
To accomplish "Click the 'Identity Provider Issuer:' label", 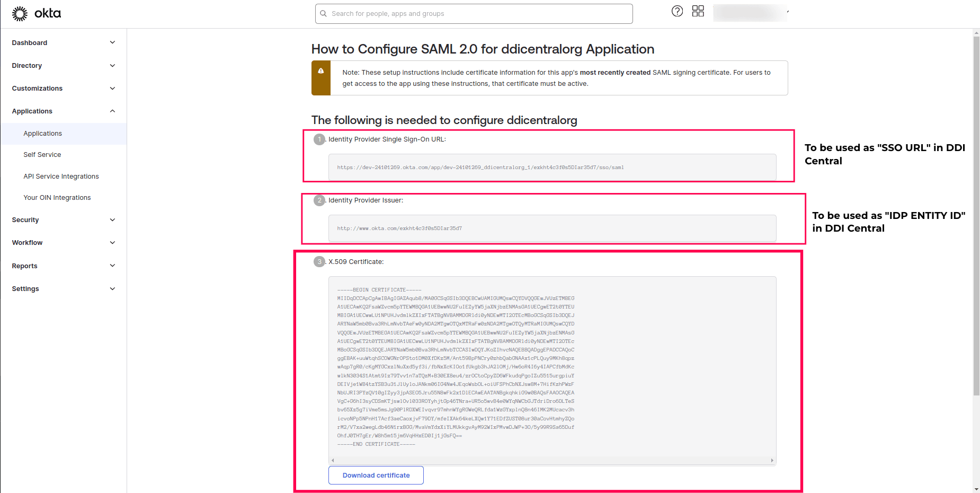I will pos(366,200).
